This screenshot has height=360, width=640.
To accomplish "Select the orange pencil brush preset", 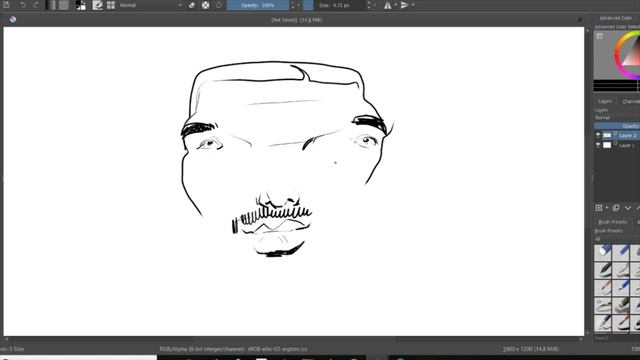I will click(603, 288).
